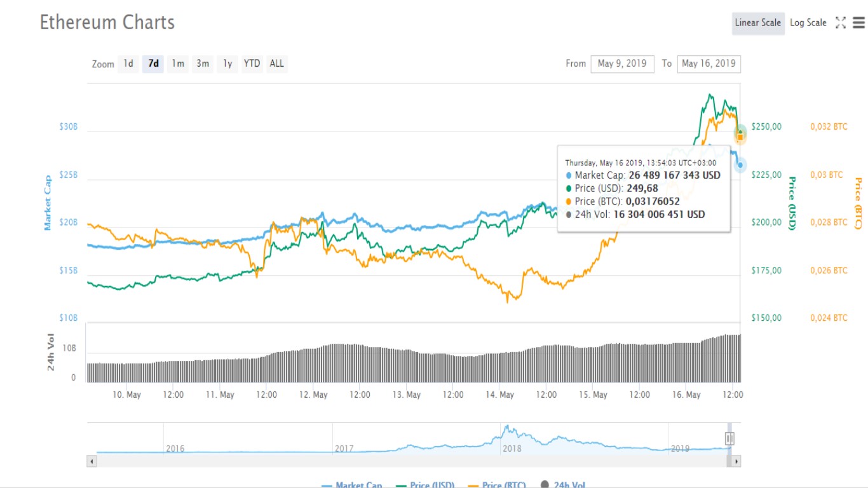The height and width of the screenshot is (488, 868).
Task: Click the $30B market cap axis label
Action: pos(68,126)
